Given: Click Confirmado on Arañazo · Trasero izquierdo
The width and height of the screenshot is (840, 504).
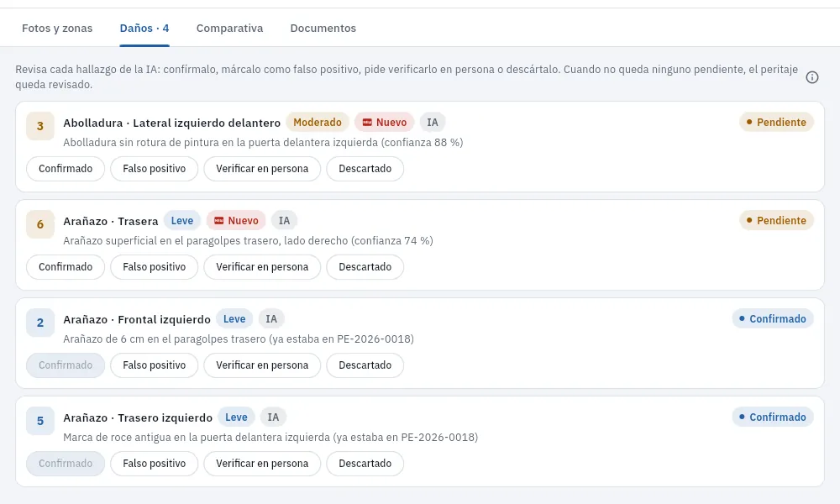Looking at the screenshot, I should tap(66, 464).
